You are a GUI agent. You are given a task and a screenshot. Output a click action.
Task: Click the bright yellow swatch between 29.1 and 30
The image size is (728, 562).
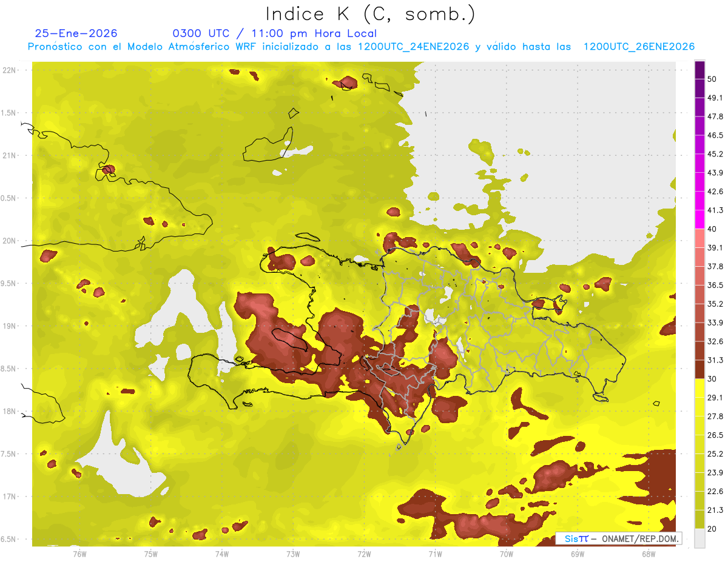click(699, 388)
